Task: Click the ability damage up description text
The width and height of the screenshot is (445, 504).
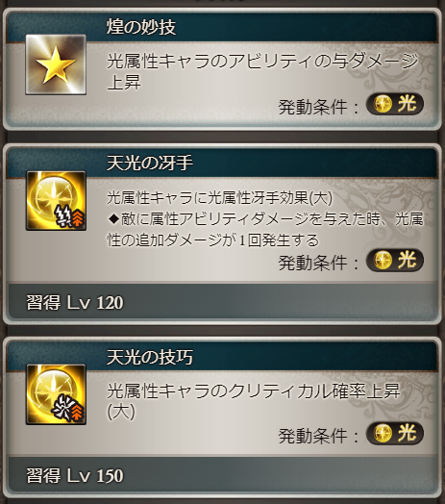Action: point(262,72)
